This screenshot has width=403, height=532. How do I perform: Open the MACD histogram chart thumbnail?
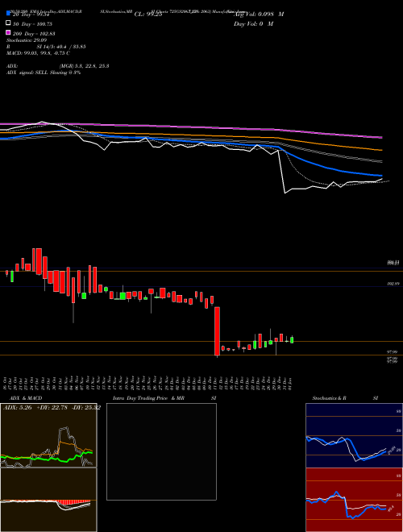point(48,500)
